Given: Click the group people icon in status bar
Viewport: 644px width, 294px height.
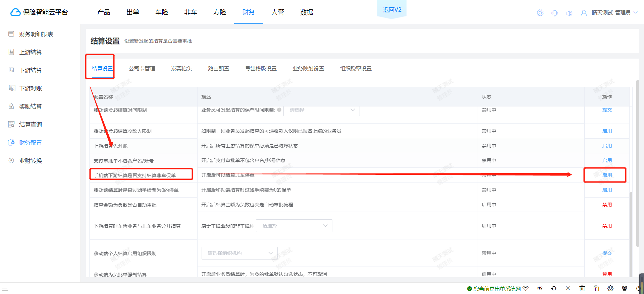Looking at the screenshot, I should [x=625, y=288].
